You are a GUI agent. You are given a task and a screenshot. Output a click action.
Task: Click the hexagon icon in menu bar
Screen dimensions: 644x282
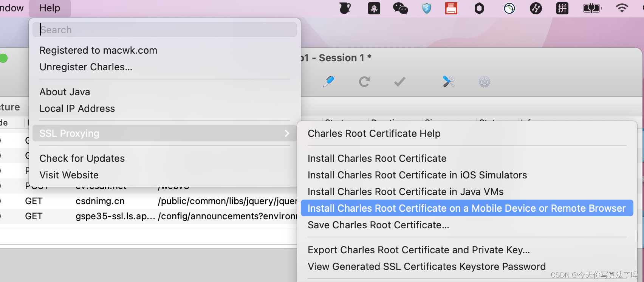coord(479,8)
